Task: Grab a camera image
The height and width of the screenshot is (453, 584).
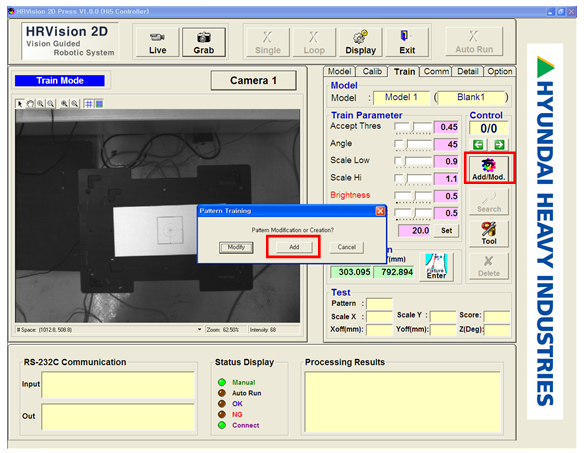Action: pyautogui.click(x=204, y=42)
